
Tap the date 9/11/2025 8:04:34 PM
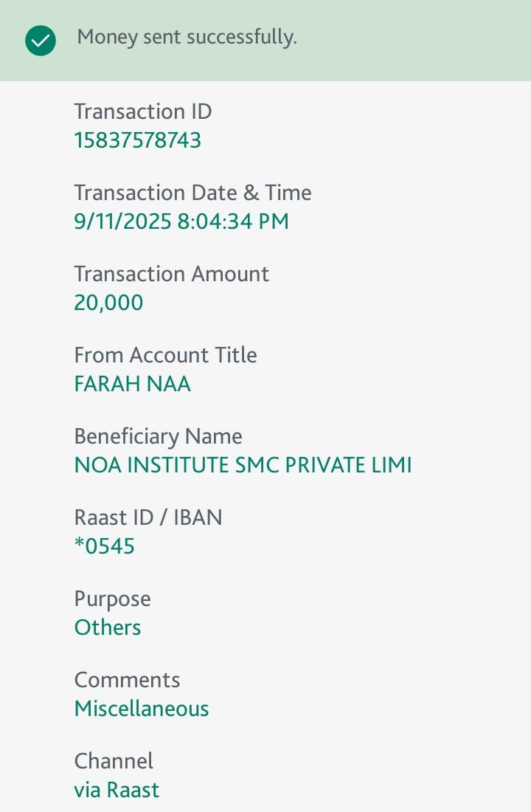[x=181, y=221]
